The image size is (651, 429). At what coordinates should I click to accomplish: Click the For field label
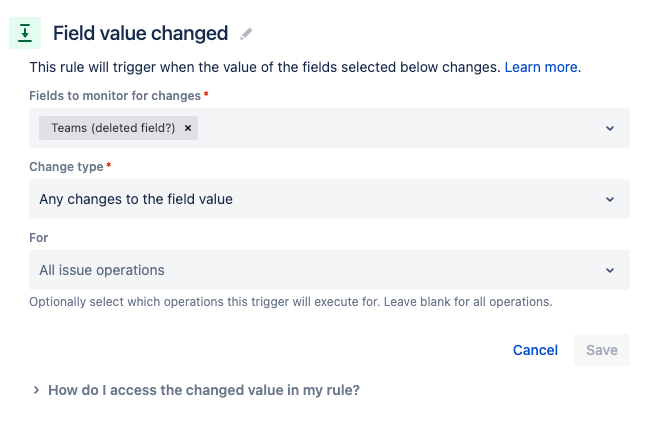(39, 238)
